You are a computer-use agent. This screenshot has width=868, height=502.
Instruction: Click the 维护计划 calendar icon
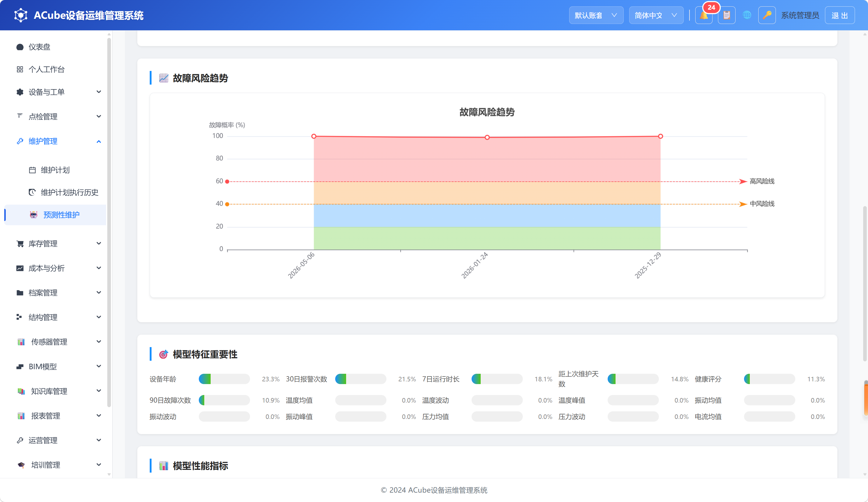(x=32, y=170)
